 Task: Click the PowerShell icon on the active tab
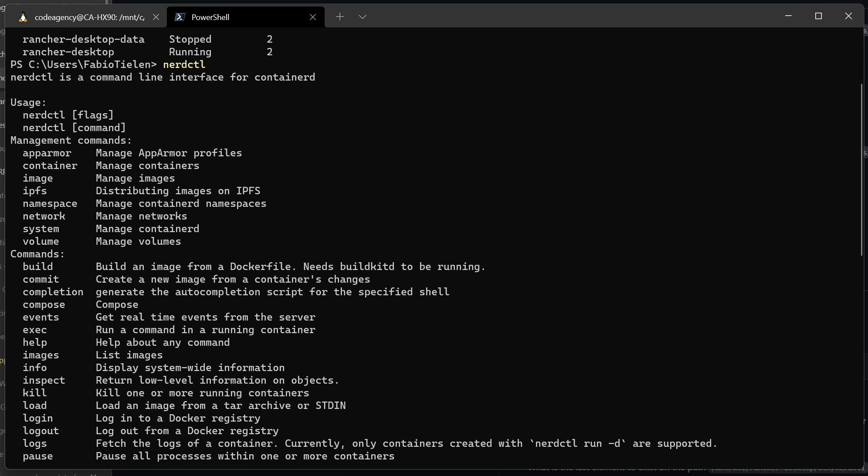[x=180, y=17]
